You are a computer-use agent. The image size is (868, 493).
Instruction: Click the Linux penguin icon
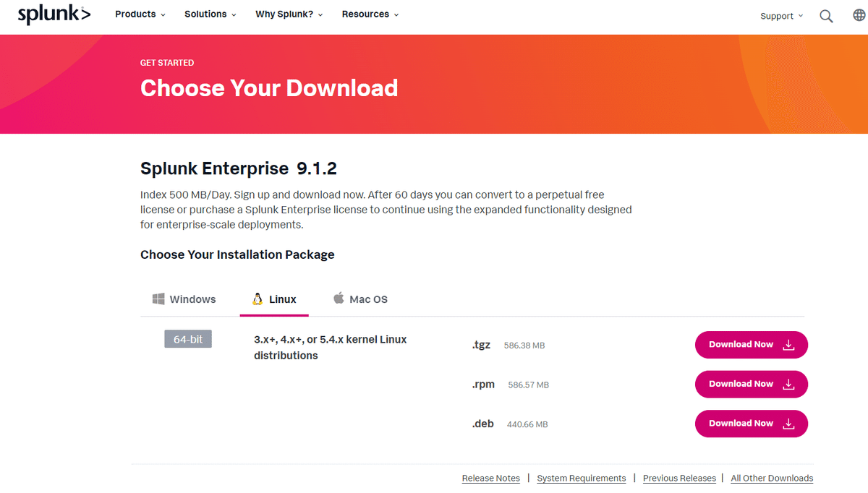click(x=257, y=299)
